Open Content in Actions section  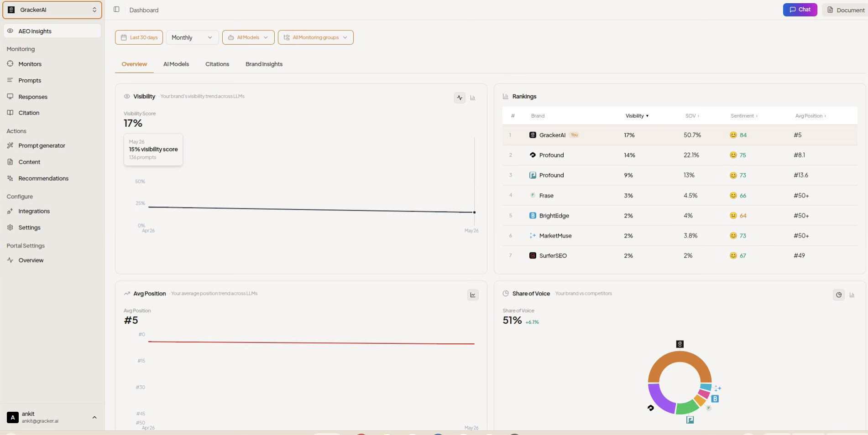tap(29, 162)
